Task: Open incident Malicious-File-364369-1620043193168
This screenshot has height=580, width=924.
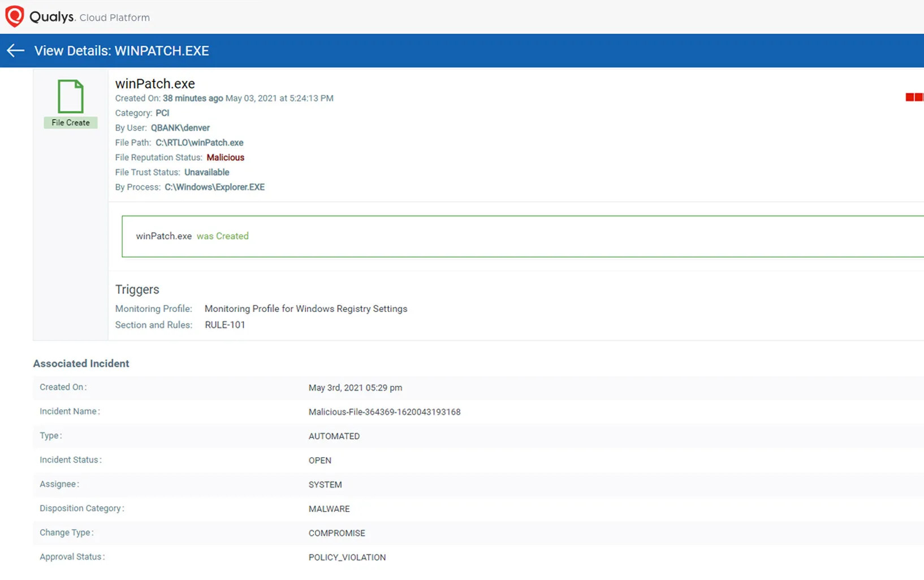Action: coord(385,412)
